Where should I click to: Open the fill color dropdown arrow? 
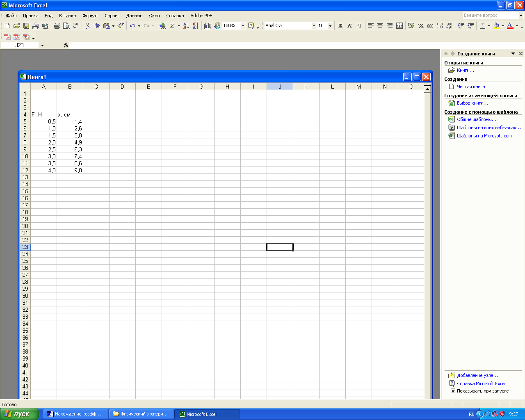coord(503,26)
